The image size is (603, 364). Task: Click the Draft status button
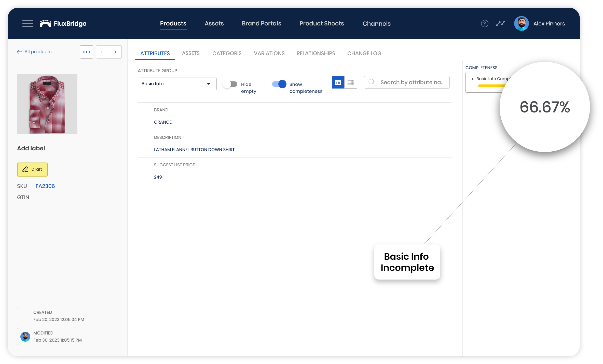32,169
